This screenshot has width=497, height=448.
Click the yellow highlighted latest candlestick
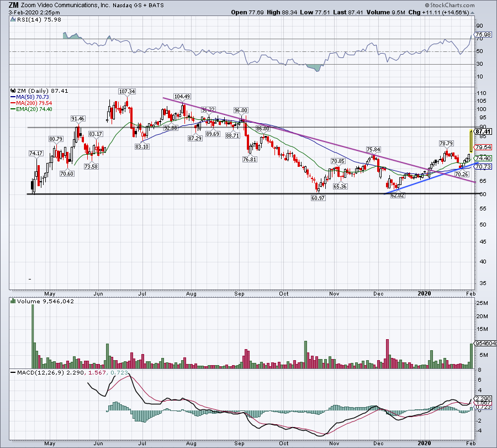[x=471, y=141]
